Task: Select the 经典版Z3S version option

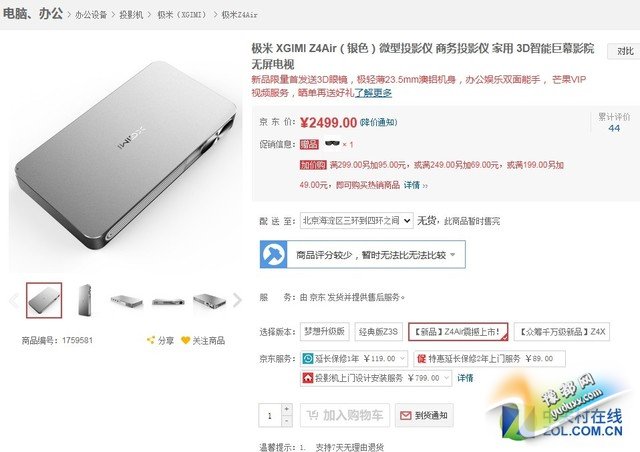Action: click(x=378, y=332)
